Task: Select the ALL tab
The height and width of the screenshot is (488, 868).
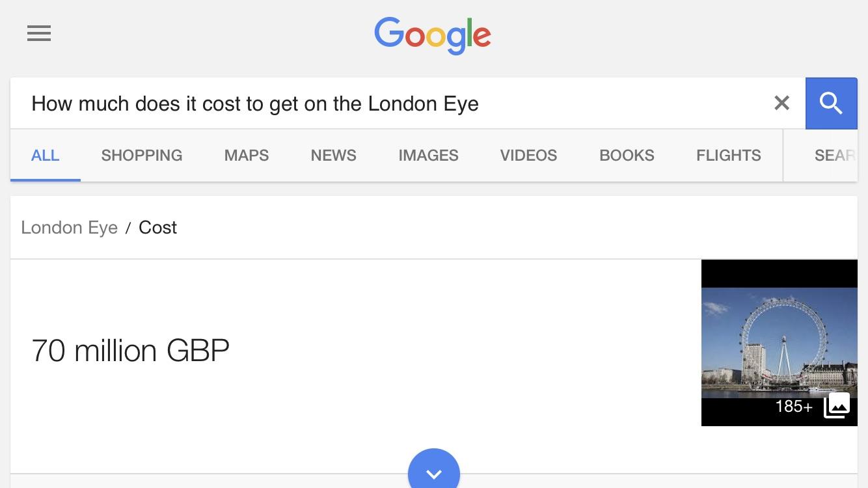Action: point(46,156)
